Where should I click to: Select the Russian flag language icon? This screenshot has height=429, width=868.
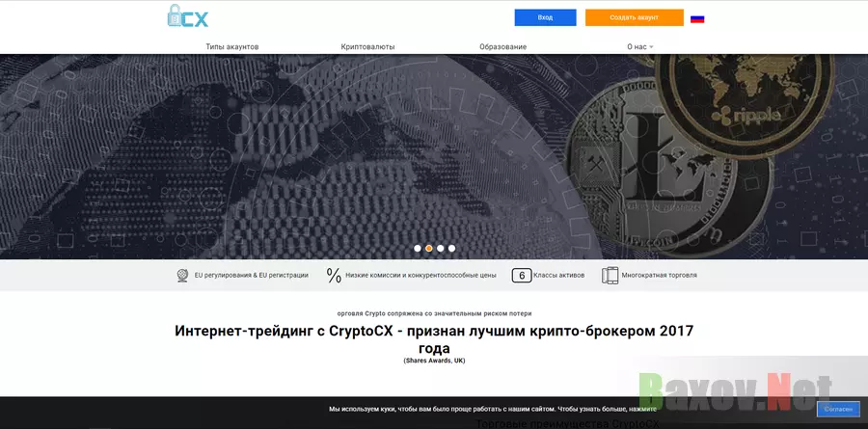tap(697, 19)
